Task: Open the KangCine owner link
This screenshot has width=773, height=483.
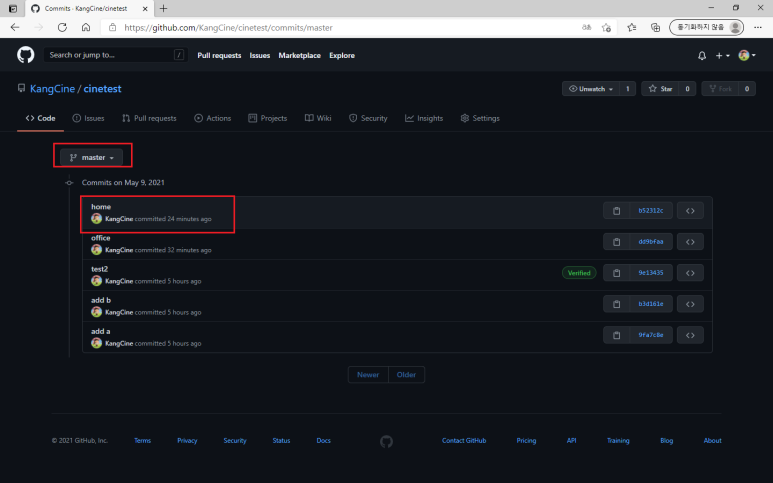Action: click(x=52, y=89)
